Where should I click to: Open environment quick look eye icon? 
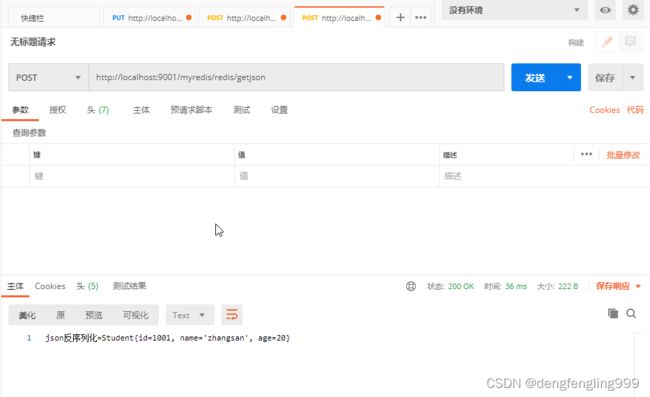pyautogui.click(x=605, y=10)
